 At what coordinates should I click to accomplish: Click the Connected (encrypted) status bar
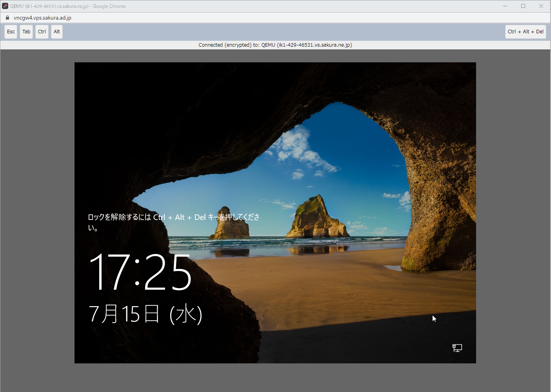click(275, 45)
